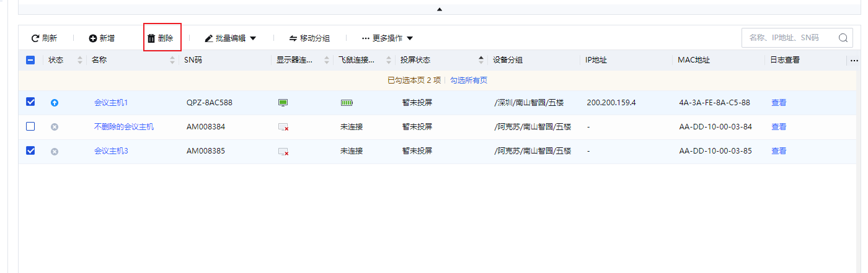Click green display icon for 会议主机1
868x273 pixels.
pyautogui.click(x=283, y=103)
